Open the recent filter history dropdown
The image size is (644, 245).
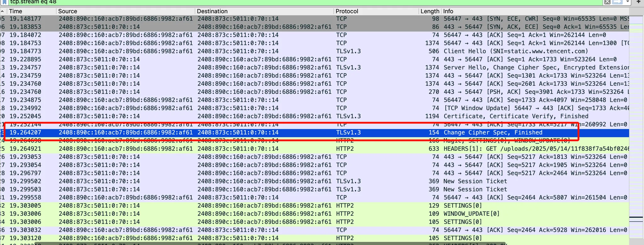pyautogui.click(x=628, y=2)
